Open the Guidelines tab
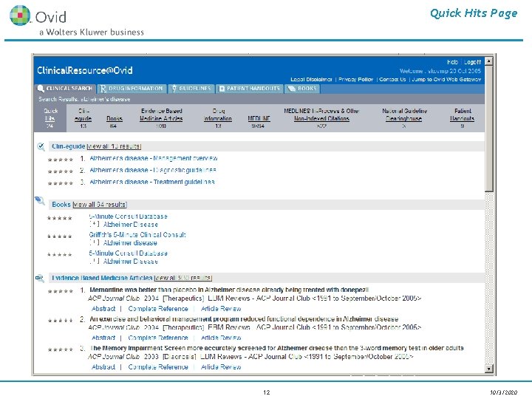This screenshot has height=399, width=532. [x=191, y=89]
